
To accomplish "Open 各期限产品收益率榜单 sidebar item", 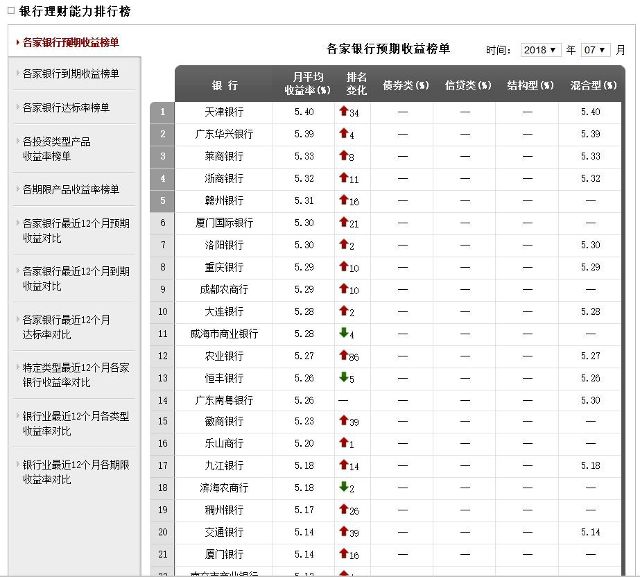I will 71,189.
